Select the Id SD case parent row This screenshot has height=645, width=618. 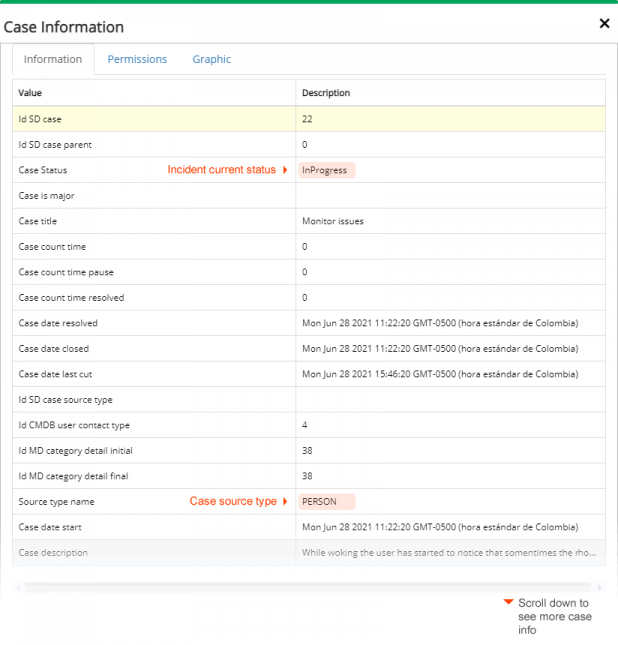pyautogui.click(x=309, y=144)
